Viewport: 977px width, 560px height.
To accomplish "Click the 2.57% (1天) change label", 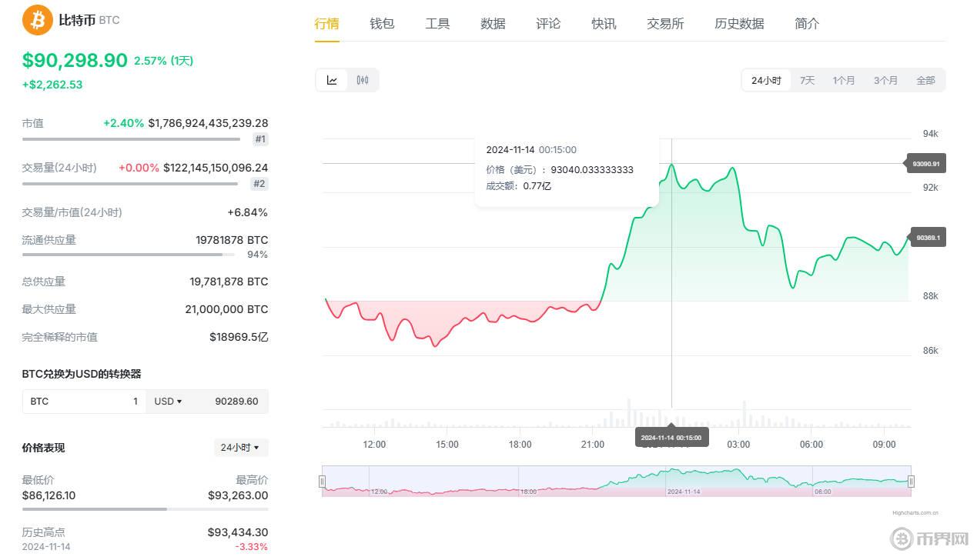I will point(163,61).
